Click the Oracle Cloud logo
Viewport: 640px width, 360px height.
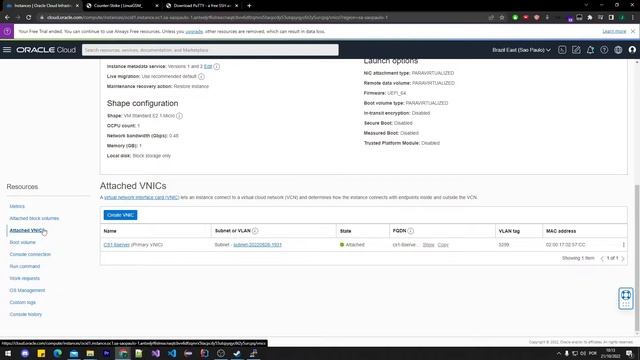click(46, 50)
